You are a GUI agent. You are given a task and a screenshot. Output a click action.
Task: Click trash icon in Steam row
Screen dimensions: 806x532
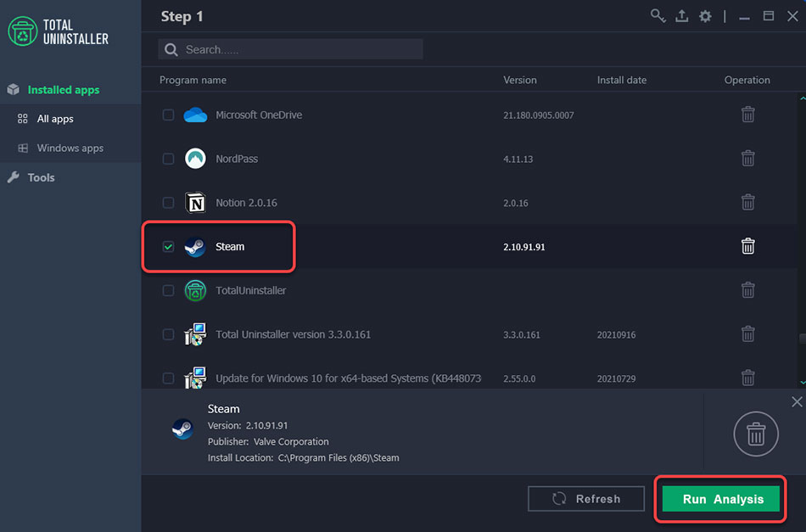(x=748, y=246)
